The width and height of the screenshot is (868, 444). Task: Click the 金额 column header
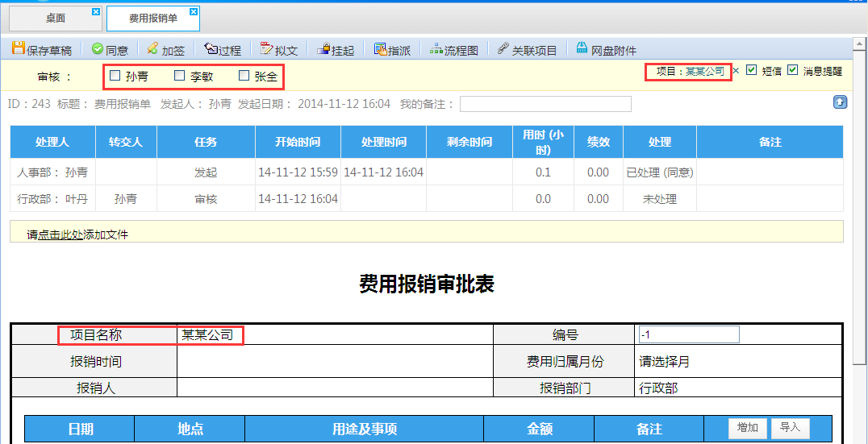point(539,429)
